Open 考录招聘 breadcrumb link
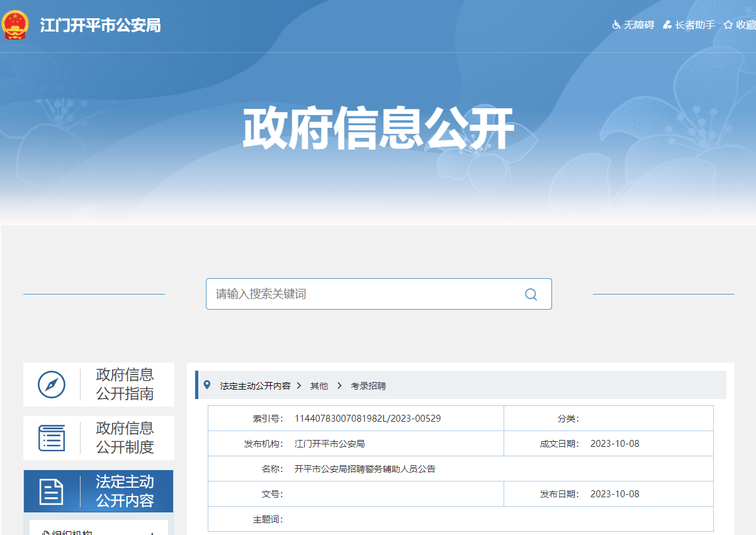 pyautogui.click(x=368, y=386)
